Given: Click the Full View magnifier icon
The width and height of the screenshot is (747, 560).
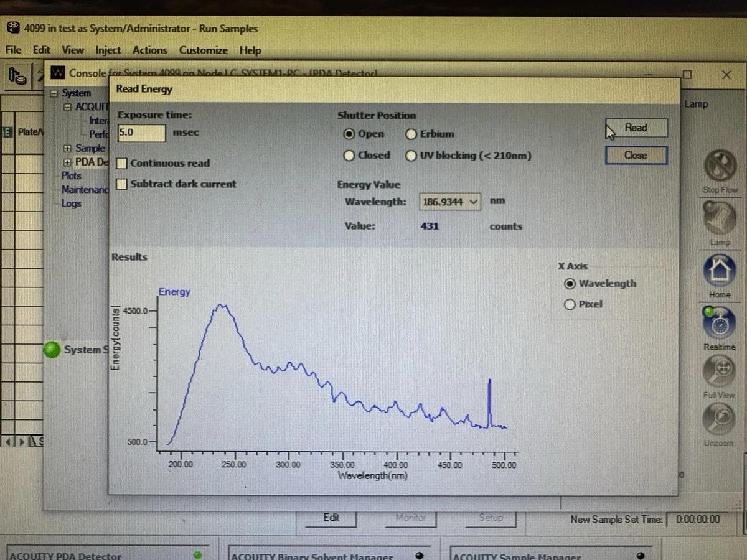Looking at the screenshot, I should (720, 371).
